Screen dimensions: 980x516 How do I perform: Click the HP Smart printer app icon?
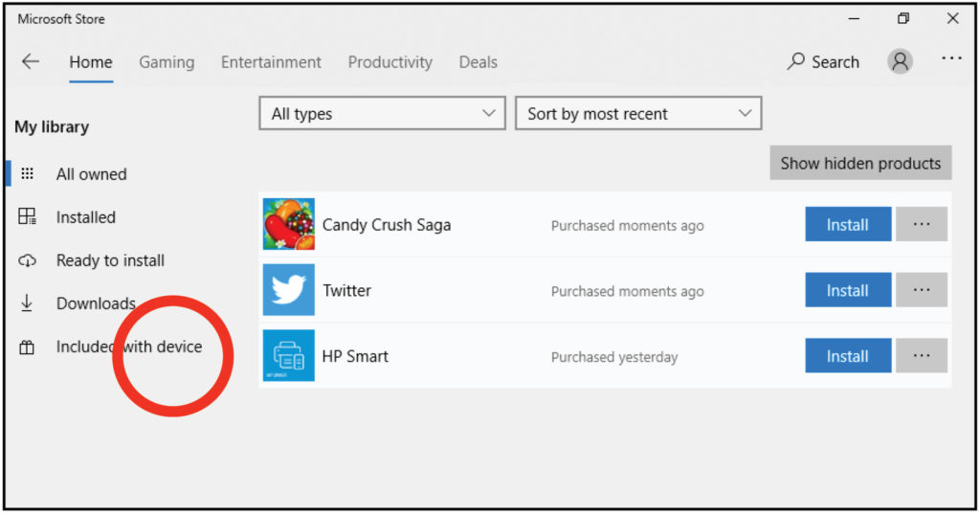click(x=289, y=355)
